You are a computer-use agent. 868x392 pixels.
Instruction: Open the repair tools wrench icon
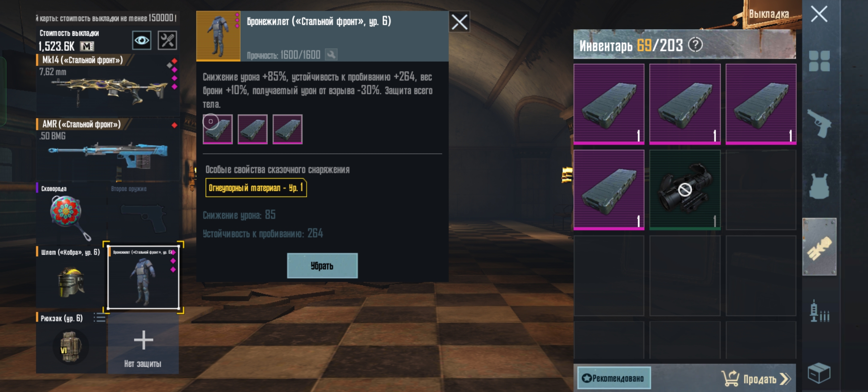tap(167, 40)
